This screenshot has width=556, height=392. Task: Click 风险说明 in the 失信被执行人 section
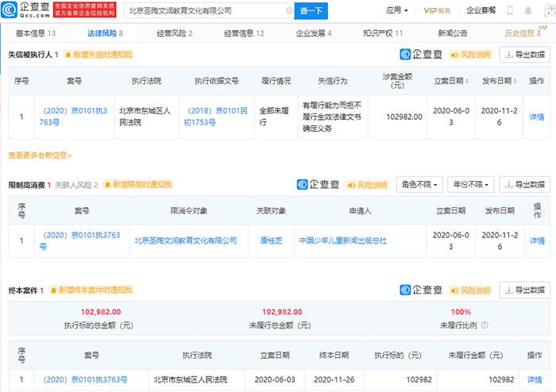470,55
